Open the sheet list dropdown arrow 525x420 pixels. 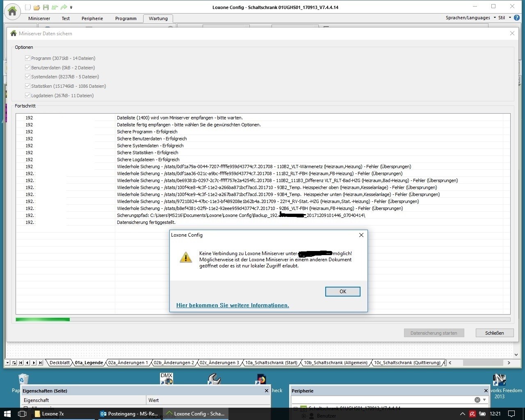pos(7,363)
